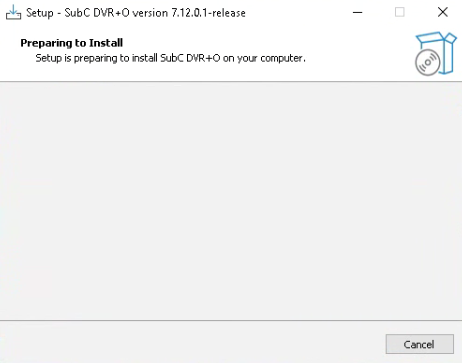Click the word 'computer' in subtitle
Viewport: 462px width, 363px height.
pos(281,58)
